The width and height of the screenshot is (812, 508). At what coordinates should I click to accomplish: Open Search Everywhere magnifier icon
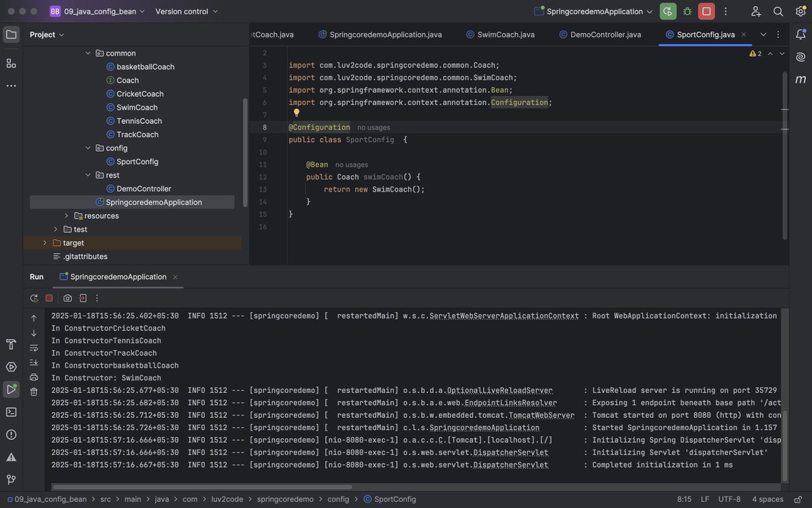pos(778,12)
